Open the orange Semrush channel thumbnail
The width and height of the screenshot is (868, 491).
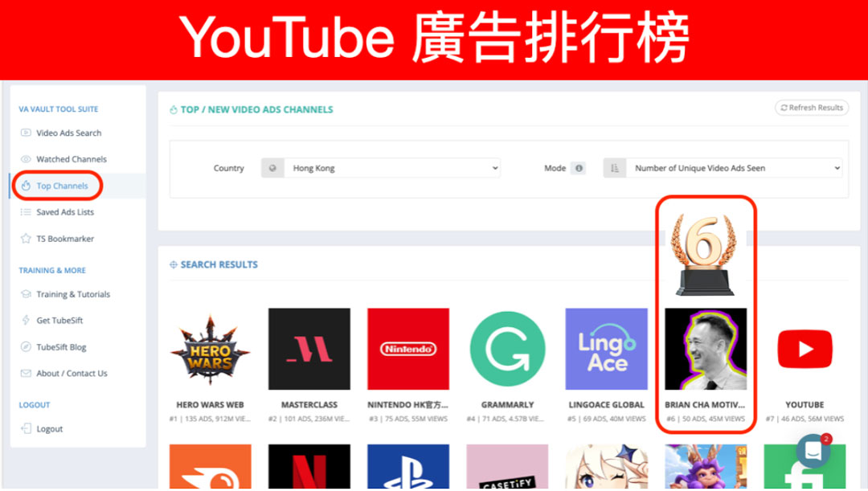coord(210,466)
